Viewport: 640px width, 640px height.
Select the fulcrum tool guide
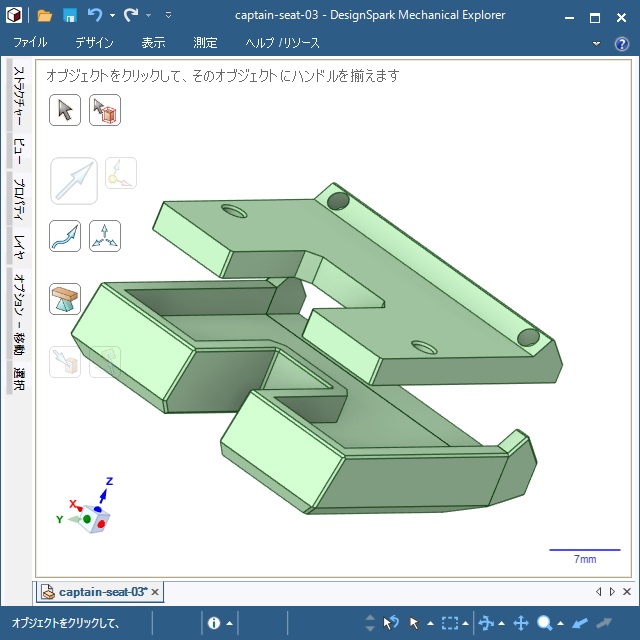click(65, 299)
